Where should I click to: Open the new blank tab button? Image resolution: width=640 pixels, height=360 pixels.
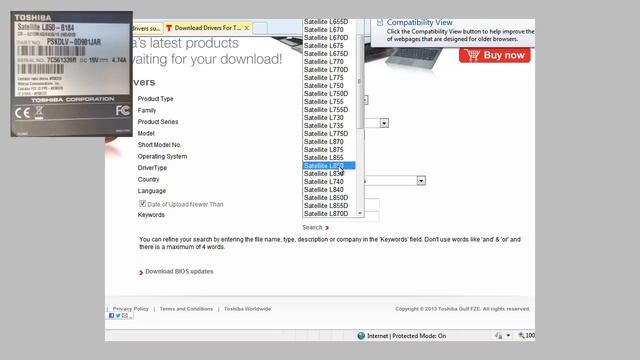(260, 28)
